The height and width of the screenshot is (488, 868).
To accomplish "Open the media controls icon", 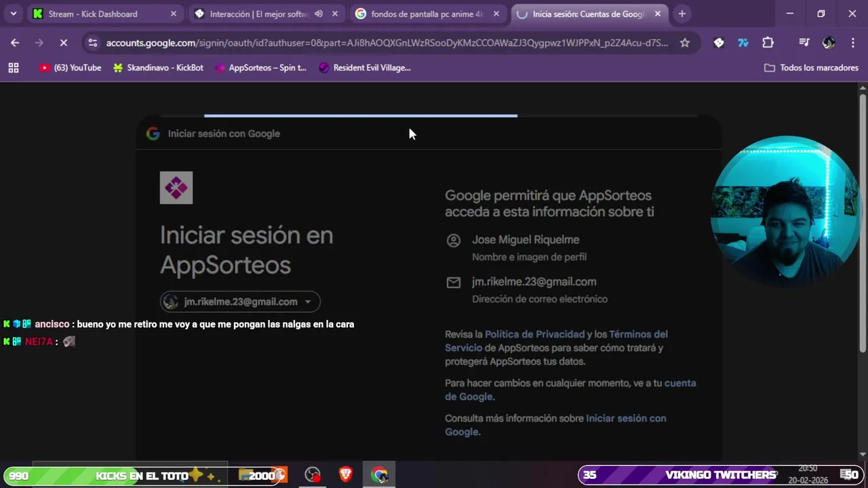I will click(804, 43).
